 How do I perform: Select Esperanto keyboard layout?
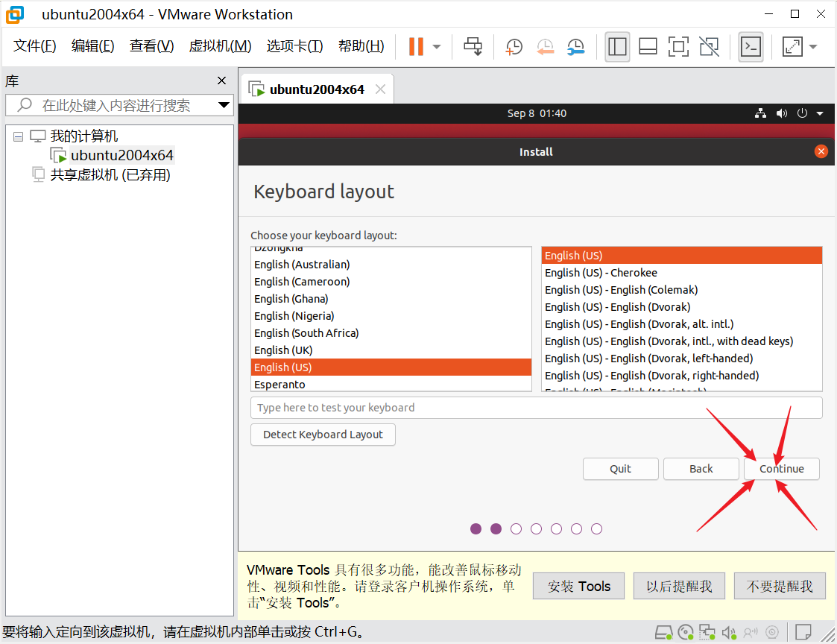391,384
